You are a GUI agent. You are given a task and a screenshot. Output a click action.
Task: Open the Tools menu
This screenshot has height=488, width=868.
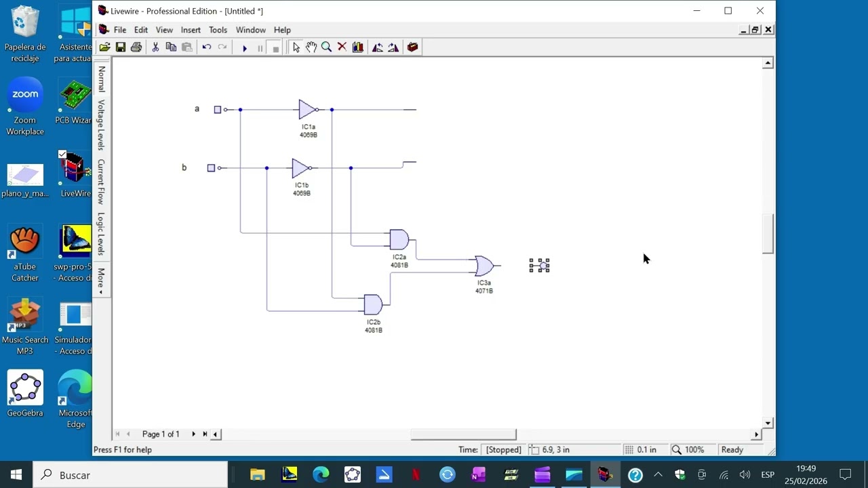coord(218,30)
